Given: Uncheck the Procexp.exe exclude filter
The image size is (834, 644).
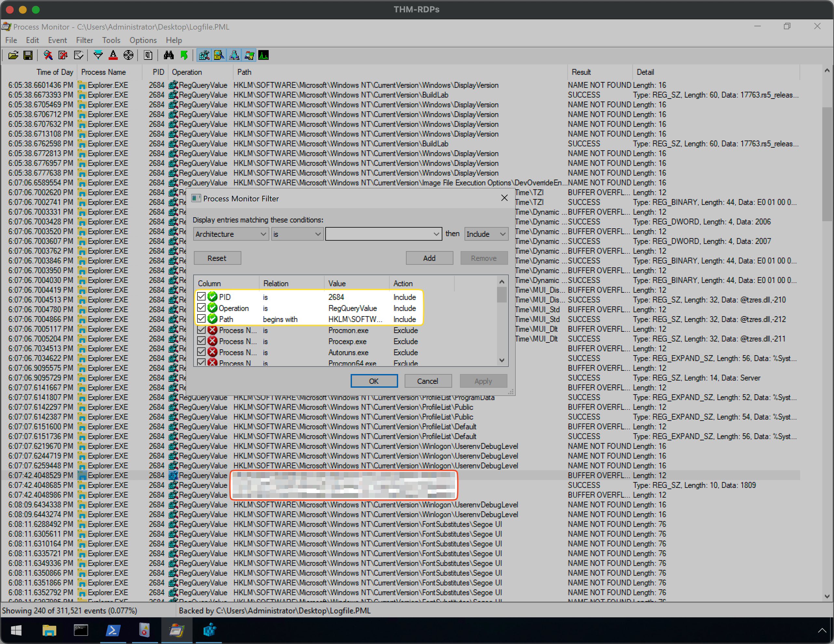Looking at the screenshot, I should point(201,341).
